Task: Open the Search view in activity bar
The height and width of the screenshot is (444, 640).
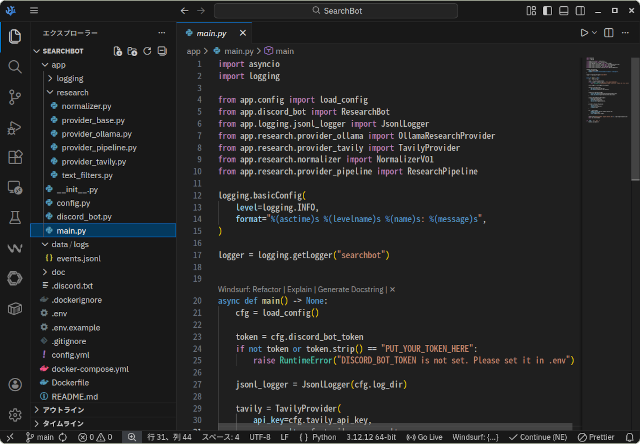Action: [15, 66]
